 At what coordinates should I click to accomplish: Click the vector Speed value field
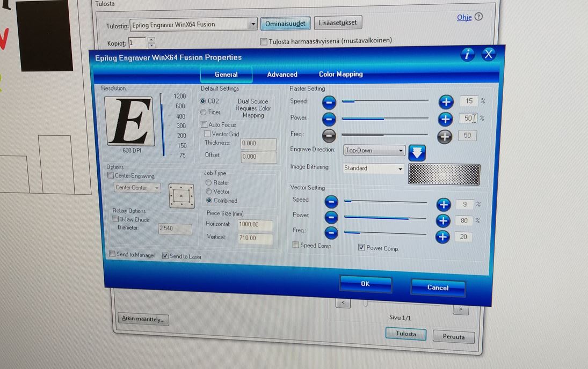tap(465, 204)
